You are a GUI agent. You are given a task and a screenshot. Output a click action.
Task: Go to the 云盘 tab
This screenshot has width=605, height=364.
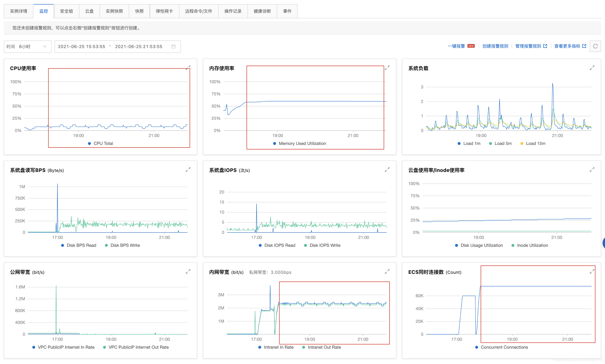pos(89,11)
